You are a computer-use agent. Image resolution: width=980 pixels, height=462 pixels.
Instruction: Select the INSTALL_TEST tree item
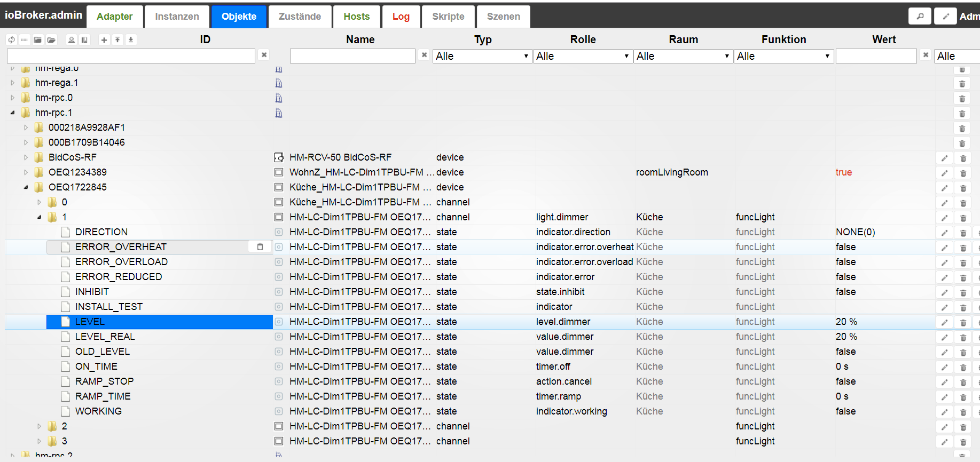[109, 307]
